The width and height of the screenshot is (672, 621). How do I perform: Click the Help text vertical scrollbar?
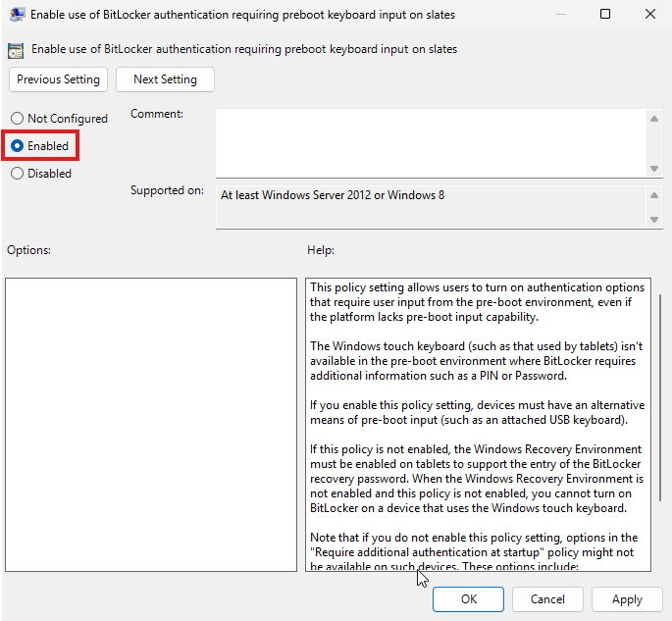click(x=660, y=397)
